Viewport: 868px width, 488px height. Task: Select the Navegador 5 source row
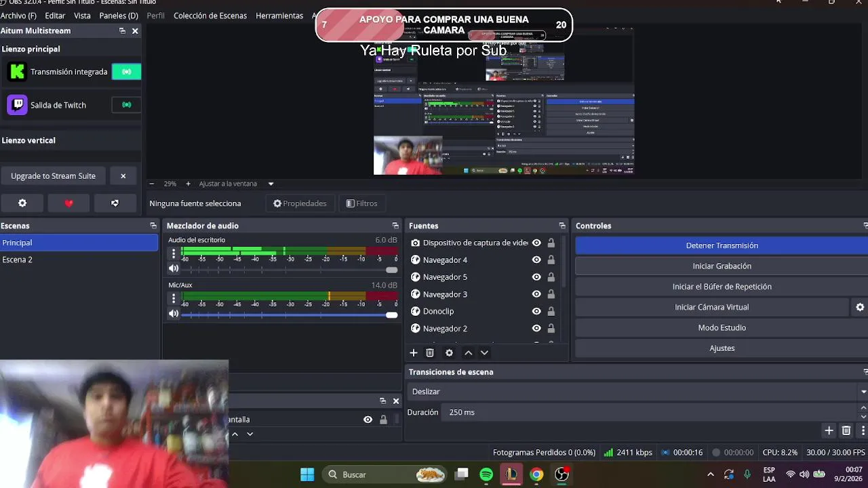[484, 277]
